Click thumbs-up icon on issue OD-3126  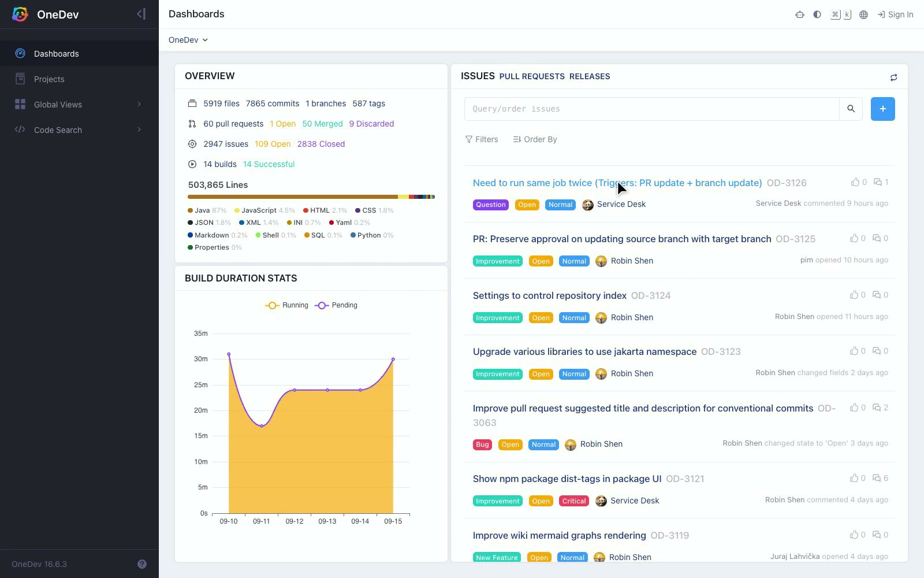pyautogui.click(x=855, y=182)
